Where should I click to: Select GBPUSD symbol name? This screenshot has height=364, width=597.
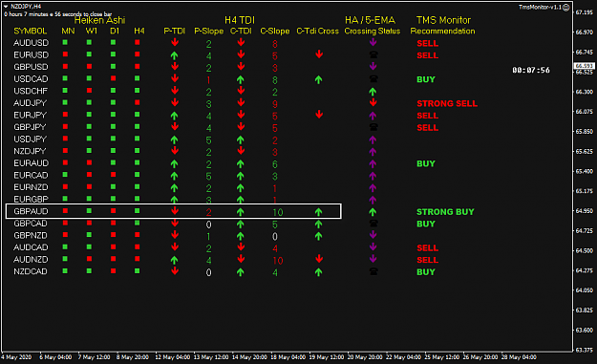31,67
